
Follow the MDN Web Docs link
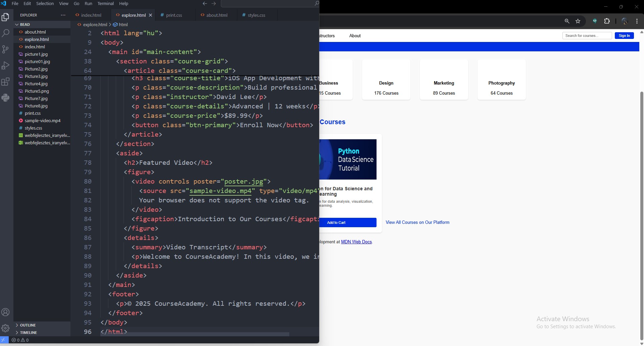point(356,242)
